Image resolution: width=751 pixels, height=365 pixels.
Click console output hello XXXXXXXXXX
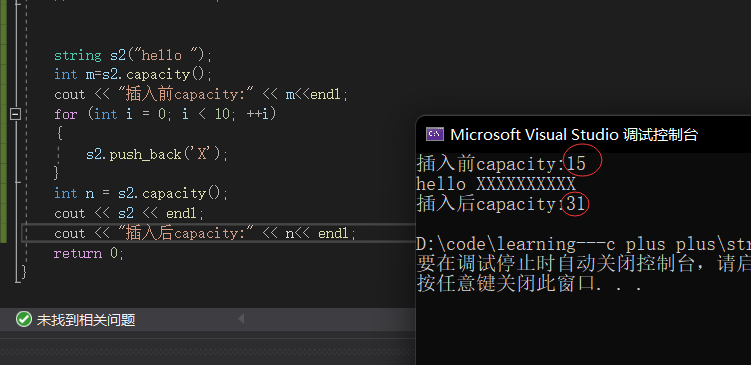(496, 184)
